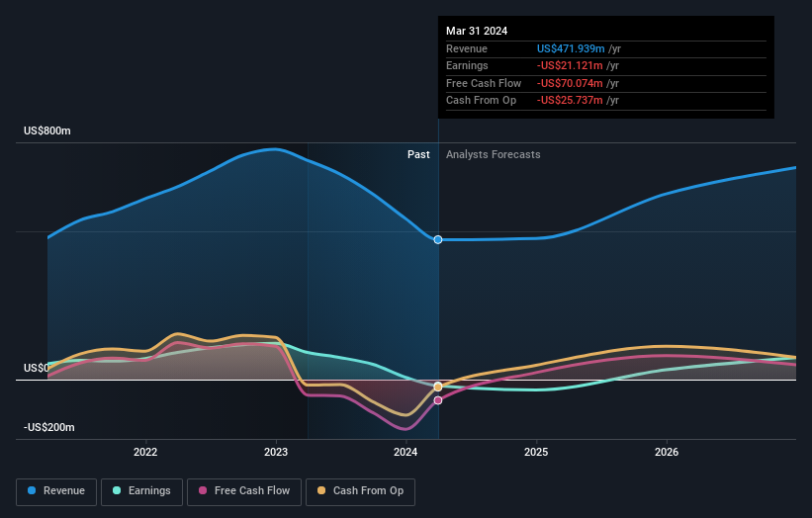Screen dimensions: 812x518
Task: Click the teal Earnings legend dot
Action: point(117,490)
